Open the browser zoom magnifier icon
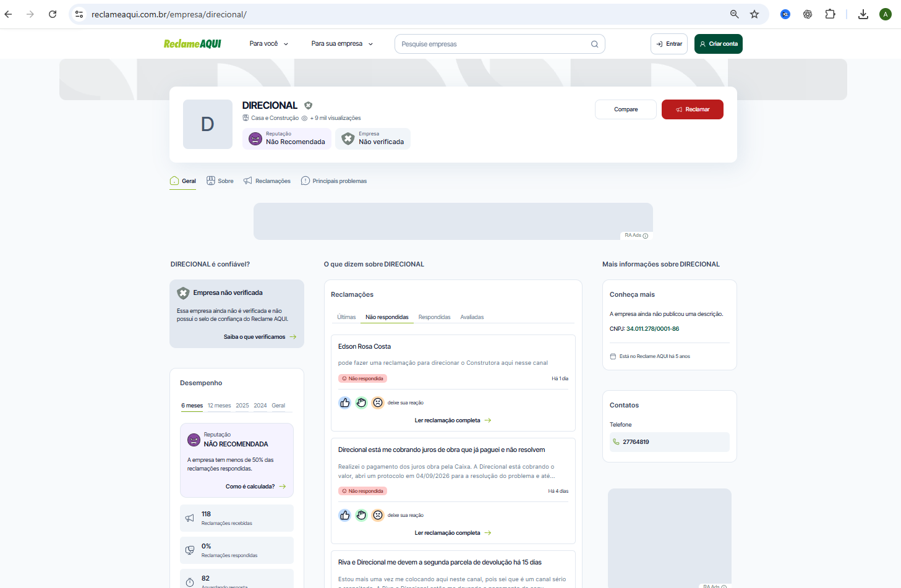901x588 pixels. tap(735, 14)
